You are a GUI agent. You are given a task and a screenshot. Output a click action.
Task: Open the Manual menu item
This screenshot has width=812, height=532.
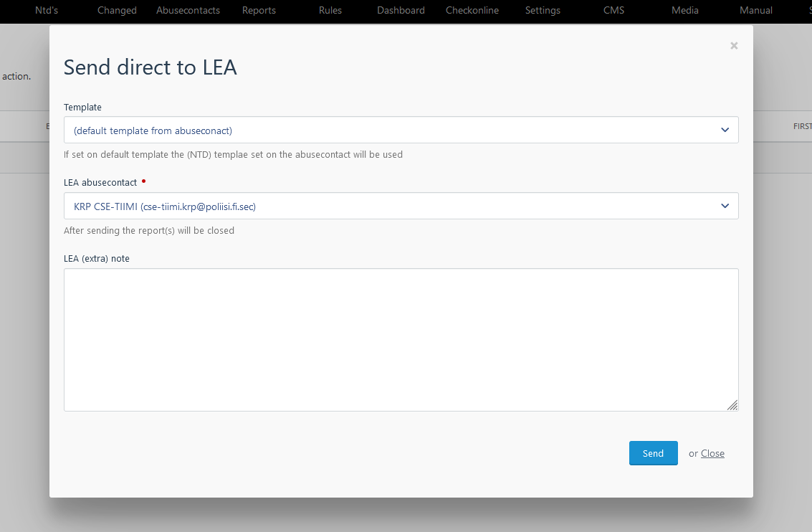pos(755,11)
